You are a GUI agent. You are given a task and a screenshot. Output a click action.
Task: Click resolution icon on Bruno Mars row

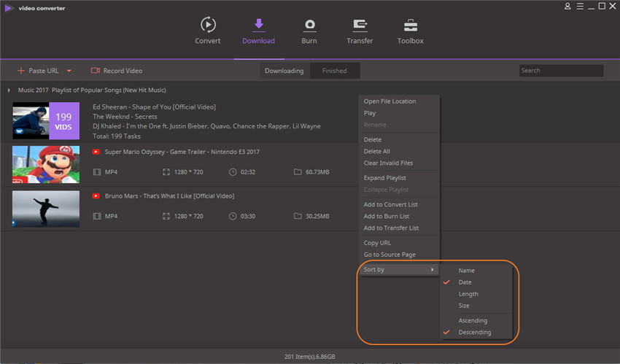pos(166,216)
